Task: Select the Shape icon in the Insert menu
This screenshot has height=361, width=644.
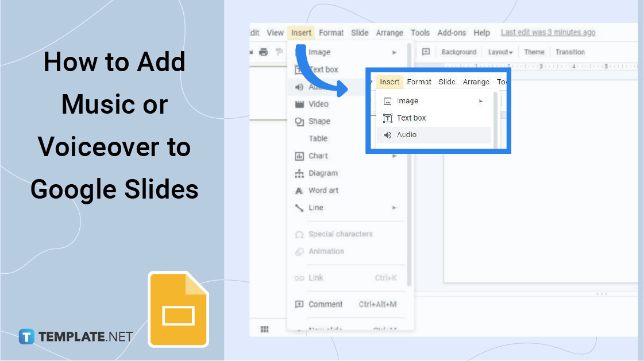Action: click(299, 122)
